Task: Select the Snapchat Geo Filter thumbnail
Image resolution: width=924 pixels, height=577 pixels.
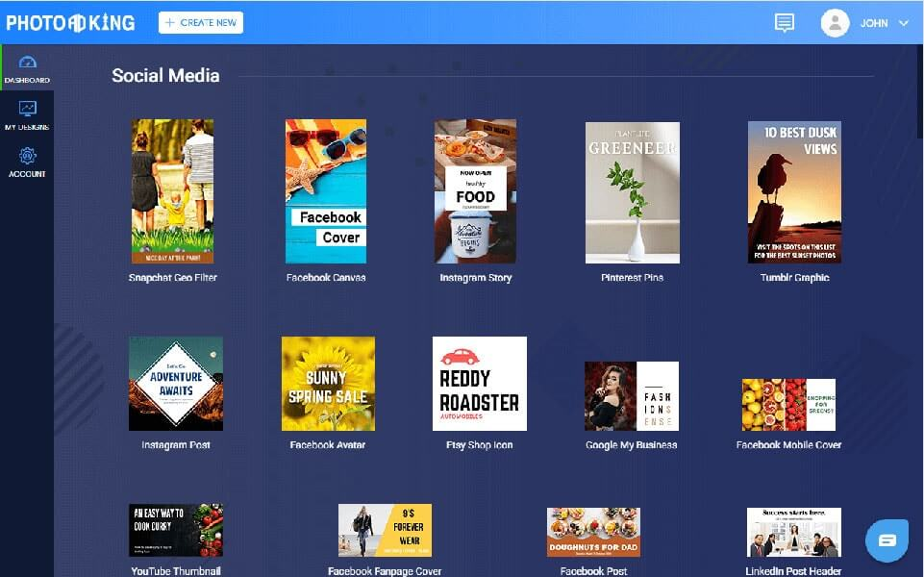Action: [172, 191]
